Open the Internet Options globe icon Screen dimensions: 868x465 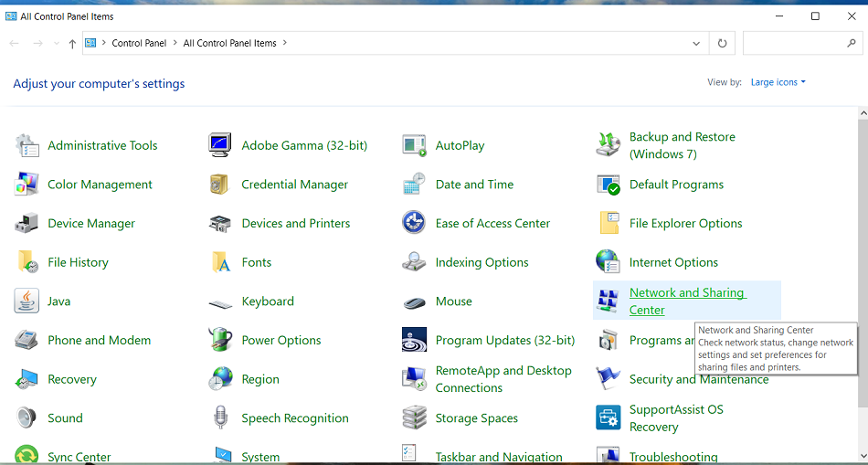(x=608, y=262)
